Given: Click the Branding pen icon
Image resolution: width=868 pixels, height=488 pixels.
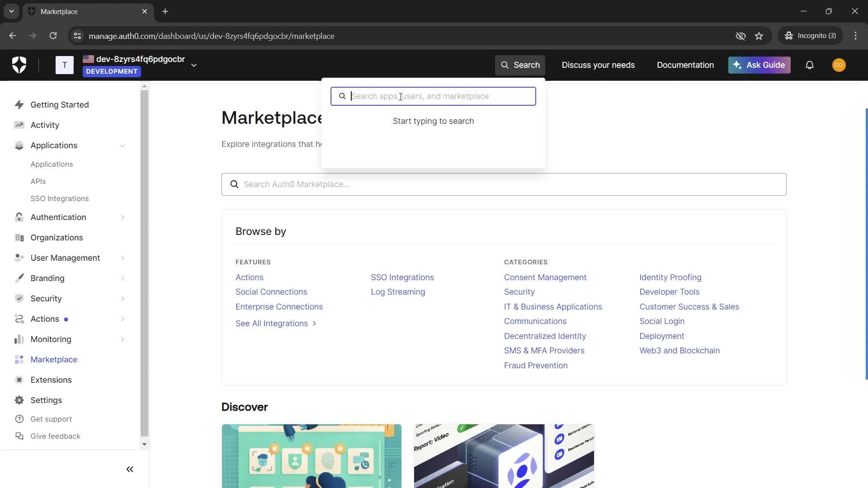Looking at the screenshot, I should [19, 278].
